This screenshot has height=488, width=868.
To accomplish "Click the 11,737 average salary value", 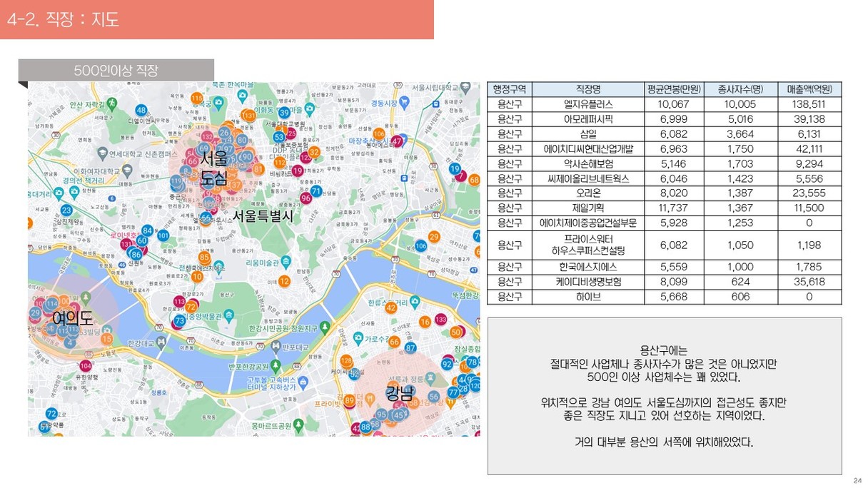I will [675, 208].
